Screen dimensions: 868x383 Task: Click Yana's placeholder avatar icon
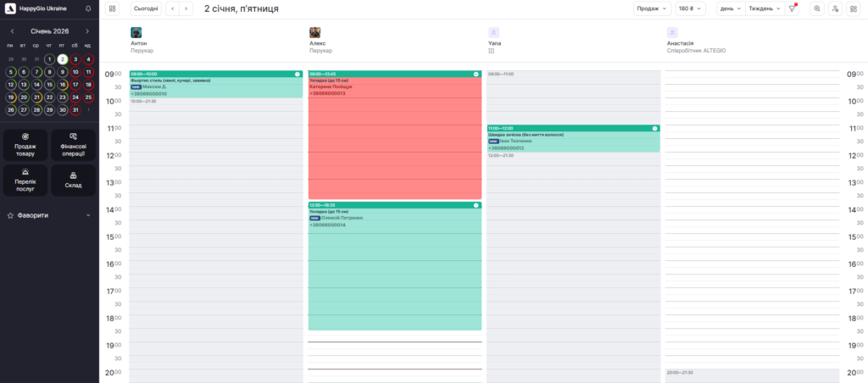494,33
